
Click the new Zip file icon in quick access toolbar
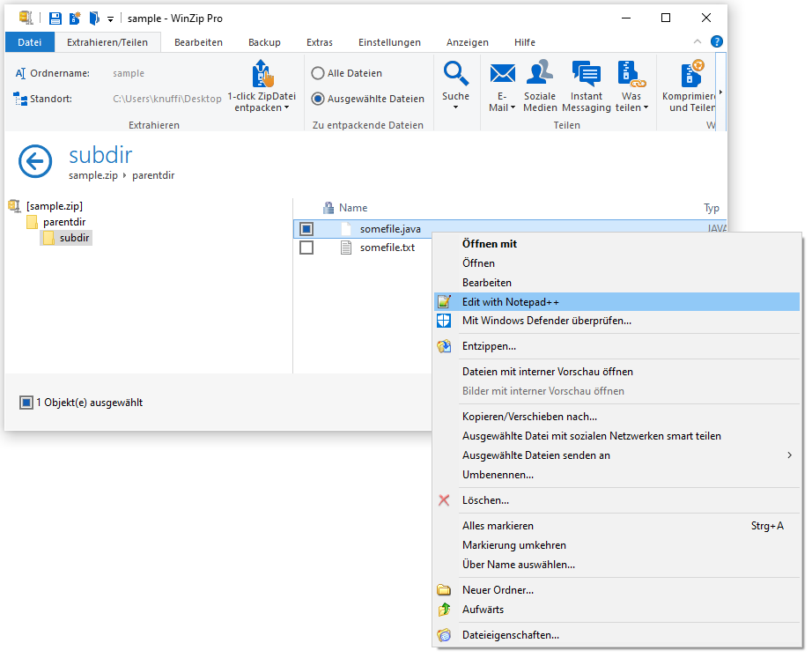tap(75, 18)
